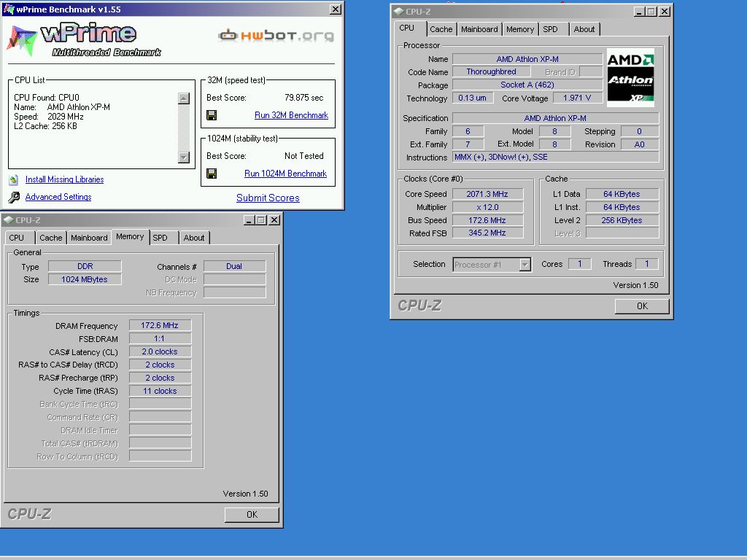Minimize the memory CPU-Z window
Image resolution: width=747 pixels, height=560 pixels.
pyautogui.click(x=249, y=220)
